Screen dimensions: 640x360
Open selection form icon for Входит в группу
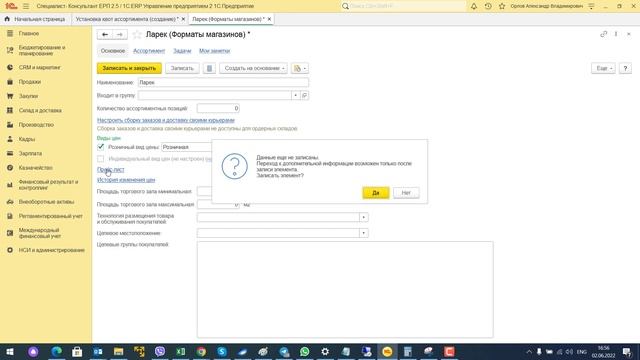tap(304, 96)
